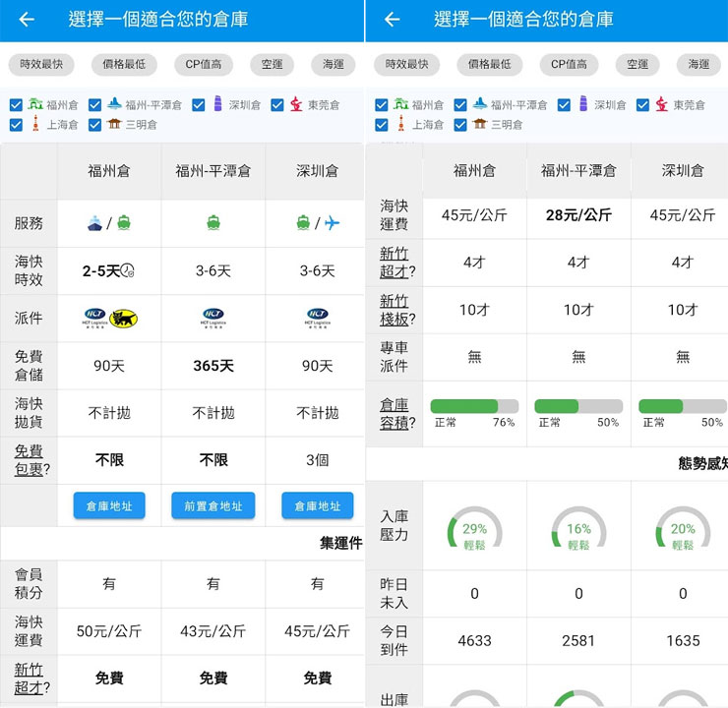The image size is (728, 708).
Task: Tap 時效最快 filter chip on left screen
Action: [41, 64]
